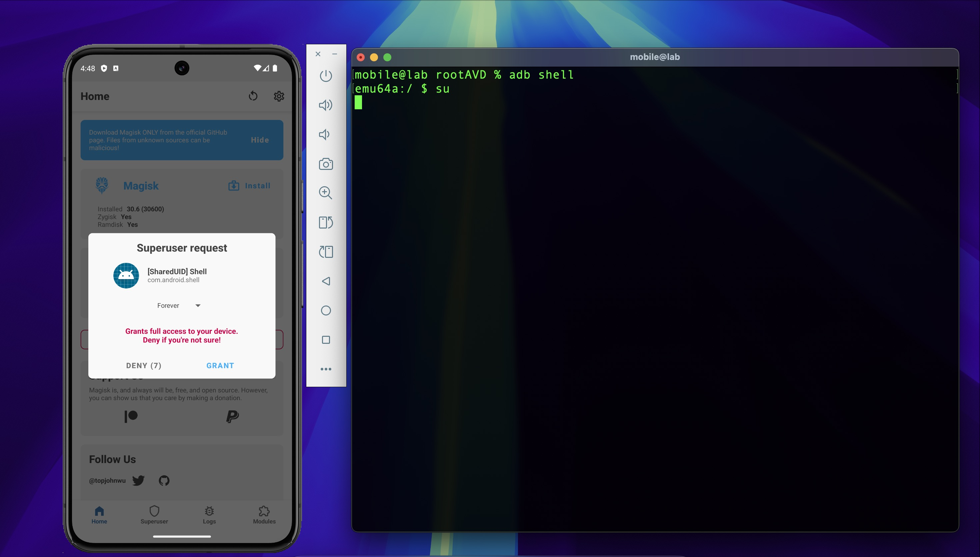
Task: Click the Magisk Install button
Action: click(249, 186)
